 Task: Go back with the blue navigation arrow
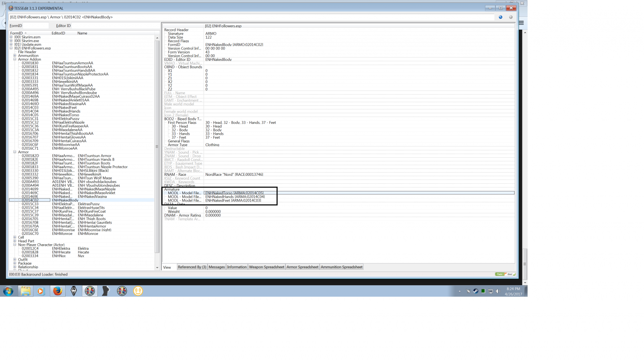(500, 17)
